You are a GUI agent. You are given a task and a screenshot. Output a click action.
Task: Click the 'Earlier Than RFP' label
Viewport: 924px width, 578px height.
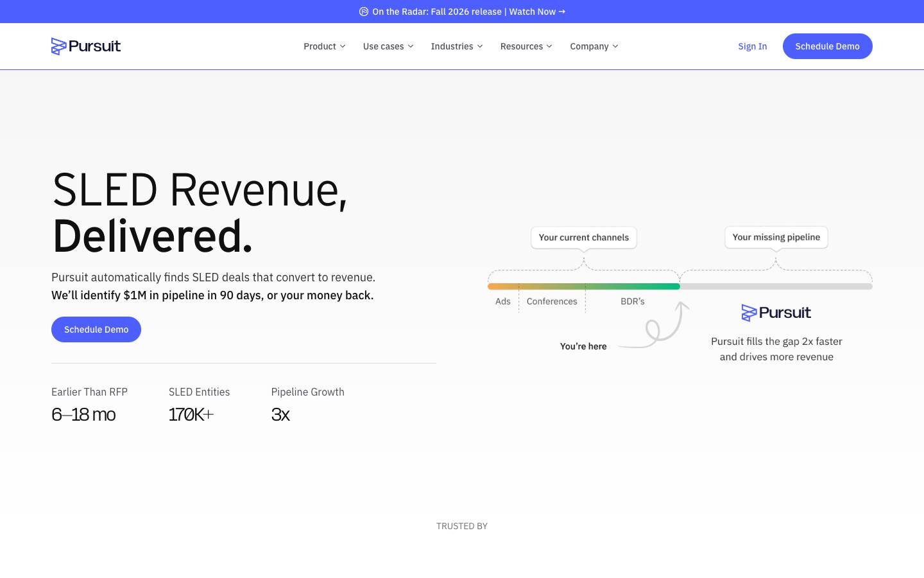pyautogui.click(x=89, y=392)
